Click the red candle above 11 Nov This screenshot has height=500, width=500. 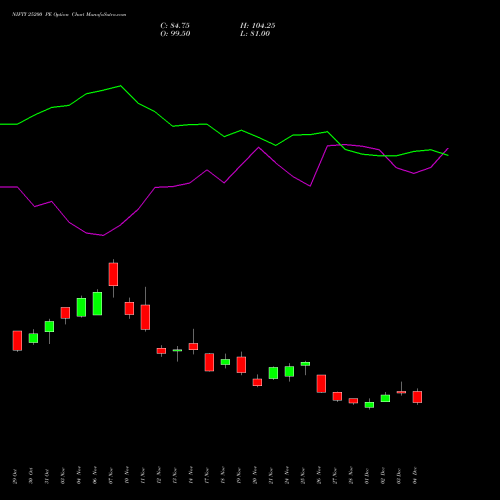point(145,317)
